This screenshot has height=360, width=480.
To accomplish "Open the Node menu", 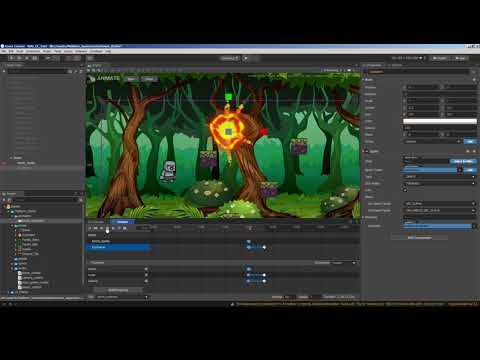I will coord(20,51).
